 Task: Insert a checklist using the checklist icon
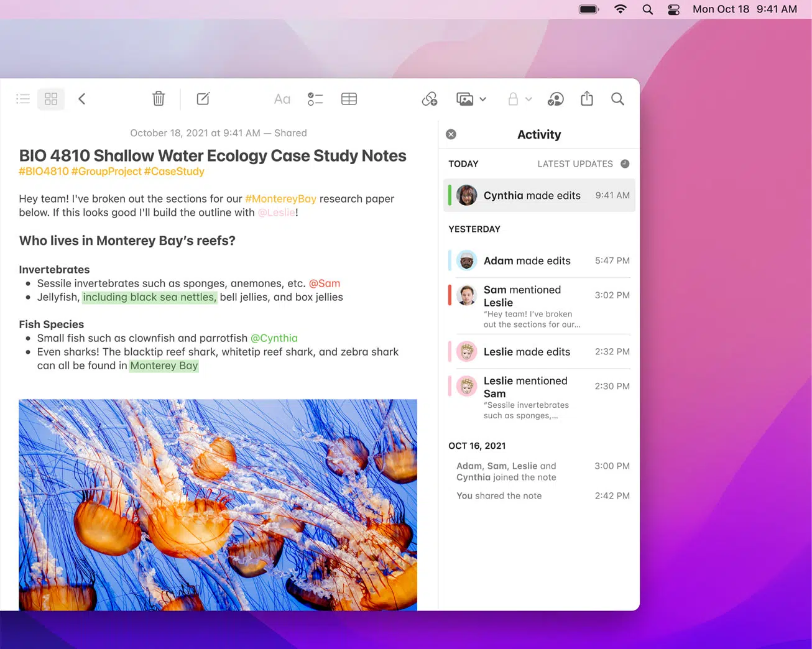tap(315, 99)
